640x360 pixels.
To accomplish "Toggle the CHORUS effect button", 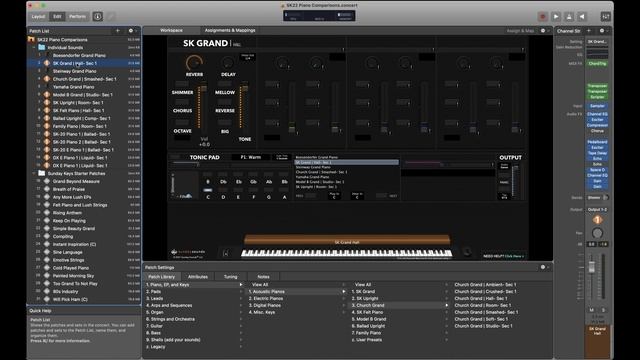I will pyautogui.click(x=182, y=102).
